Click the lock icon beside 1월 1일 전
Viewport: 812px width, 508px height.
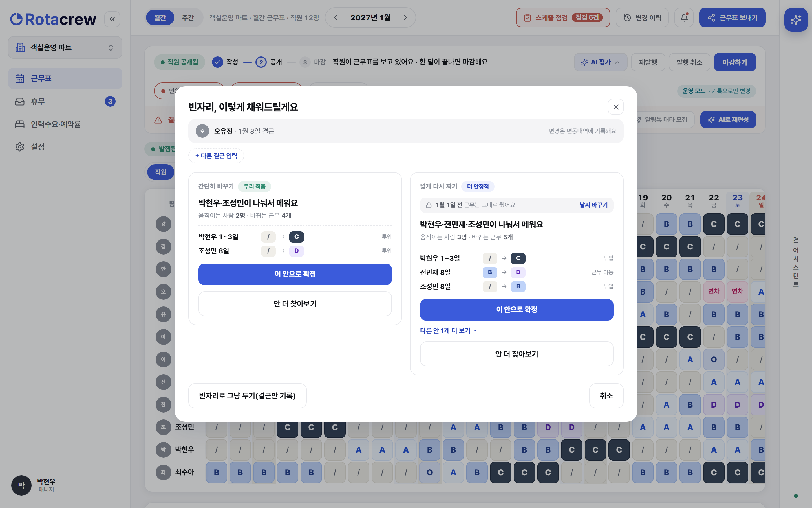[429, 205]
